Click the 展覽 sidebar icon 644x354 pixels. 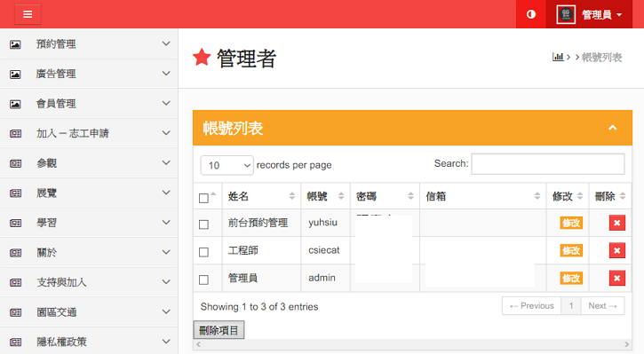point(15,193)
